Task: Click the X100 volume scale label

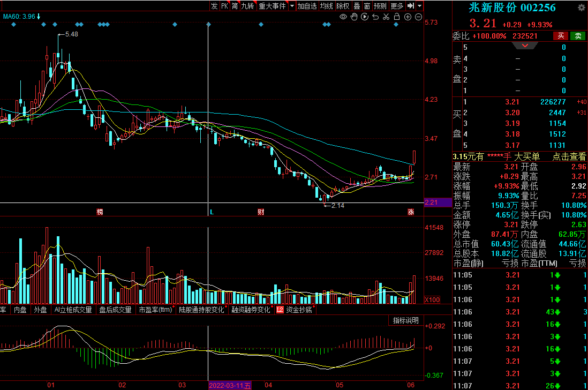Action: (432, 299)
